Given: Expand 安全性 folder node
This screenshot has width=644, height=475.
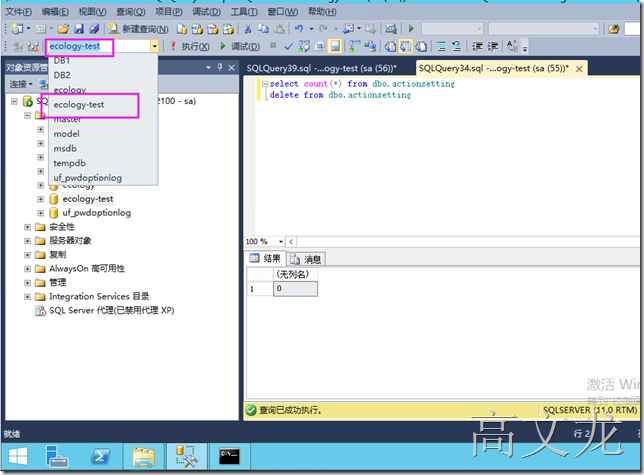Looking at the screenshot, I should tap(27, 227).
